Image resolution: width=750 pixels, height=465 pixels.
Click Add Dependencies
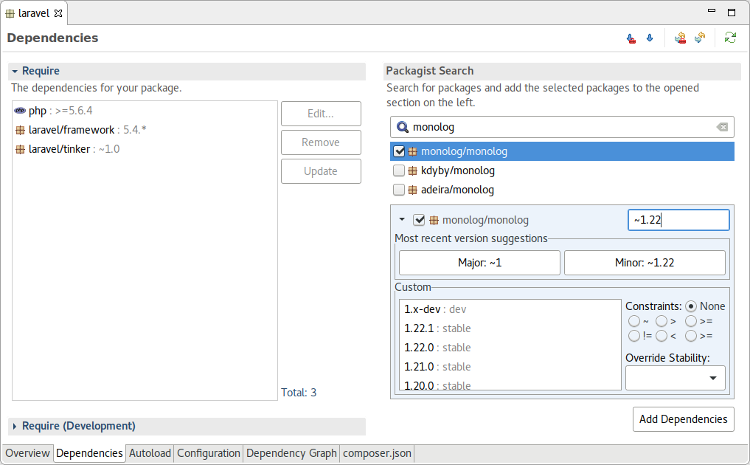[684, 420]
